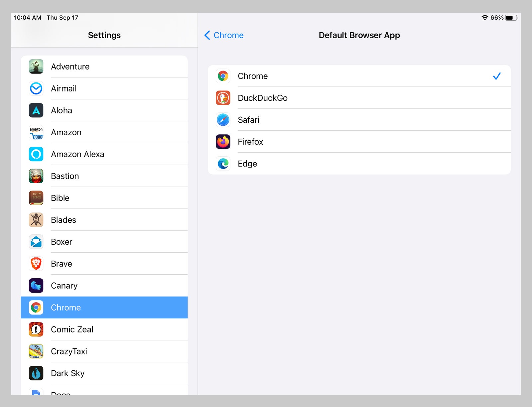532x407 pixels.
Task: Click the Safari compass icon
Action: point(223,120)
